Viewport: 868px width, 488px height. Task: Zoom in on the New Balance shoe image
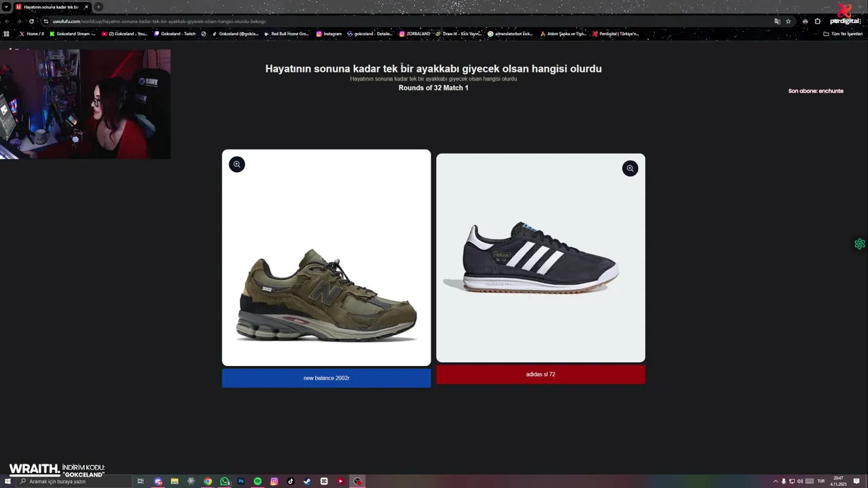click(x=237, y=164)
